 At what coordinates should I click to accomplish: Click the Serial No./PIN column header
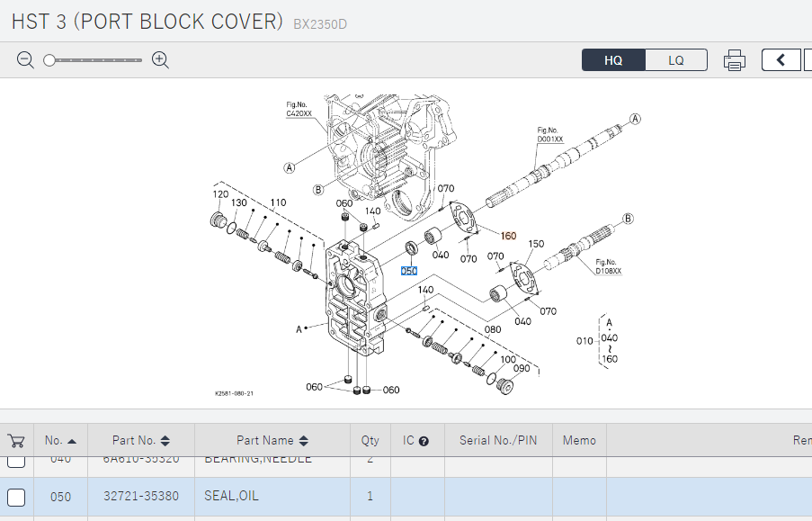coord(498,441)
